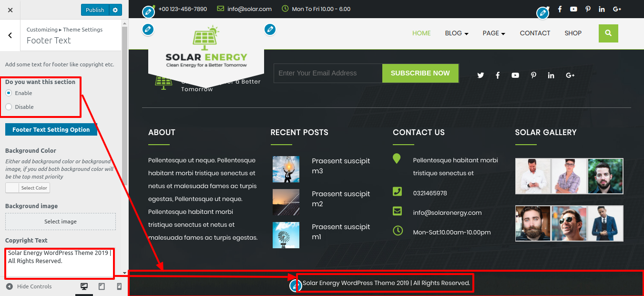Open the Facebook icon in the top bar
The width and height of the screenshot is (644, 296).
click(560, 9)
